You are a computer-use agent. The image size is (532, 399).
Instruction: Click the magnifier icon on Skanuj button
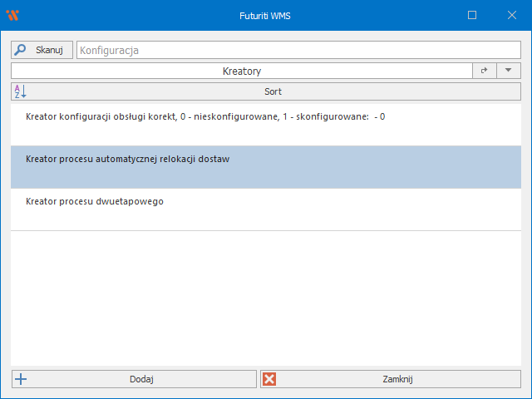[x=21, y=50]
